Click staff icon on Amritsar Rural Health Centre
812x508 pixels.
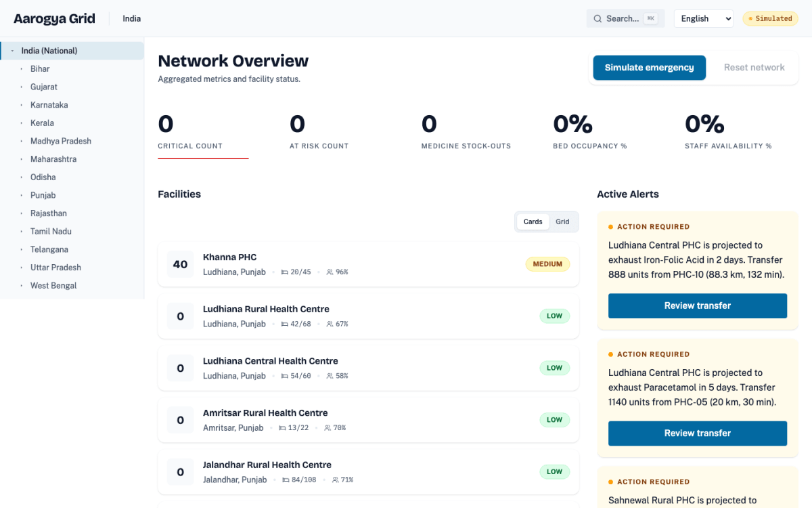click(328, 428)
